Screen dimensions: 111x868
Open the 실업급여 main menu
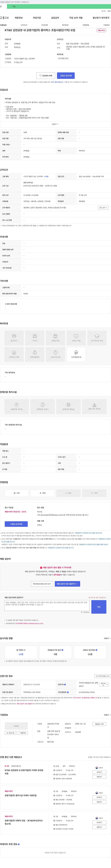(55, 18)
